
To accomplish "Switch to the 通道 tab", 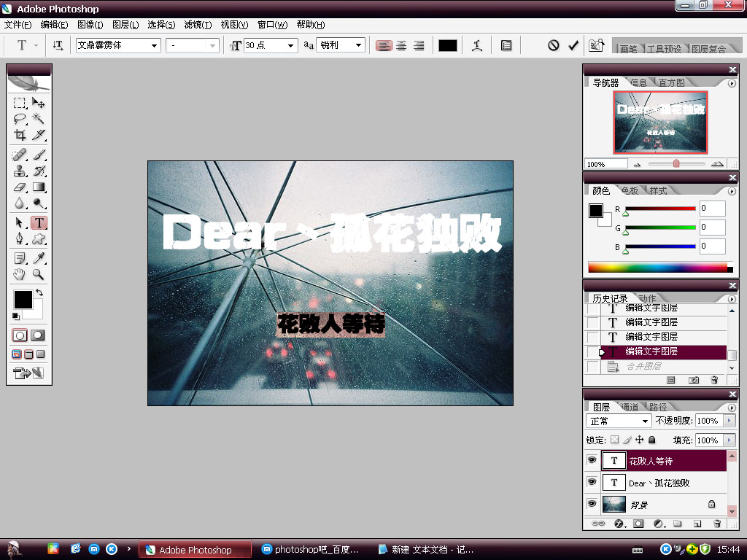I will (630, 407).
